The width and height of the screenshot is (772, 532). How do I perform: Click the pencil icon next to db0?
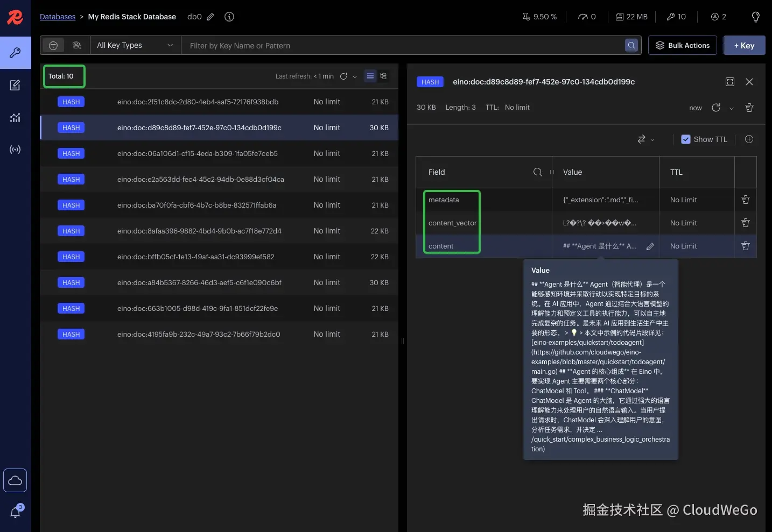pos(210,17)
